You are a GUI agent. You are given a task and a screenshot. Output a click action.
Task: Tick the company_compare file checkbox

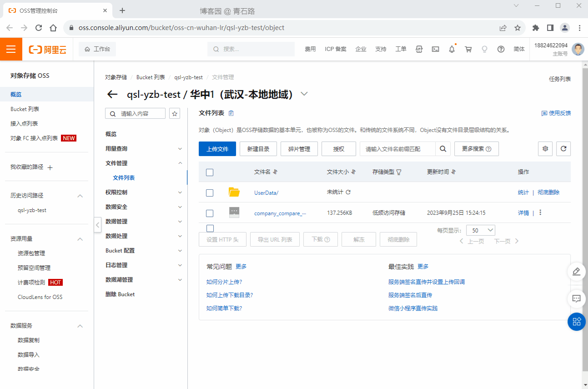pyautogui.click(x=210, y=213)
